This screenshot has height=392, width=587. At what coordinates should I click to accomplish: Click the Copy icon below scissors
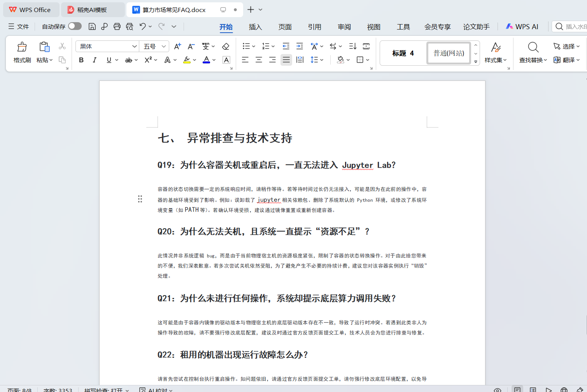tap(62, 60)
